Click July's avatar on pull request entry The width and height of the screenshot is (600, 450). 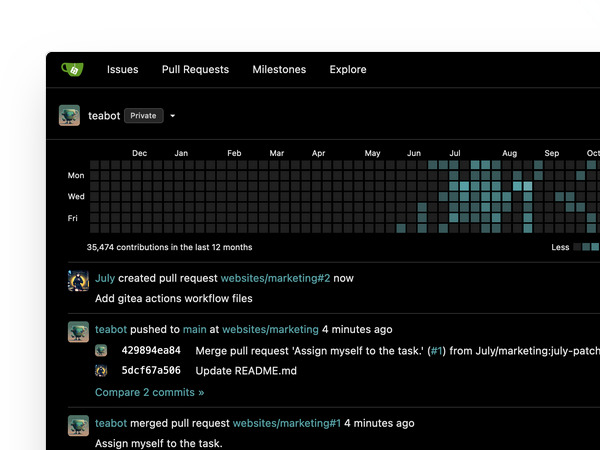[x=78, y=281]
